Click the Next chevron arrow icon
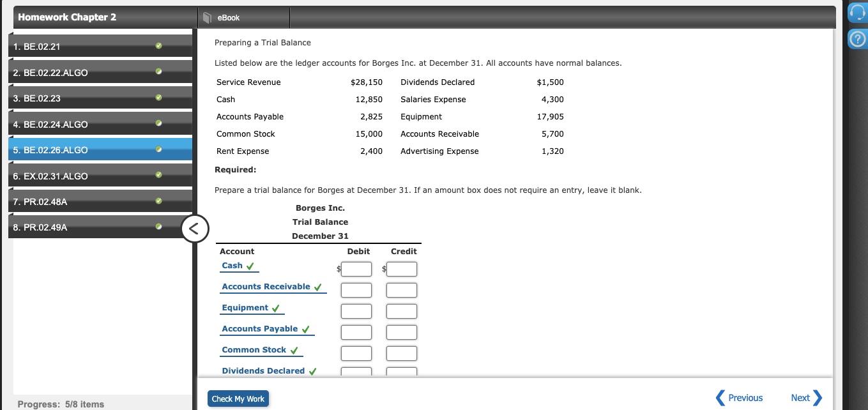Screen dimensions: 868x410 point(818,397)
